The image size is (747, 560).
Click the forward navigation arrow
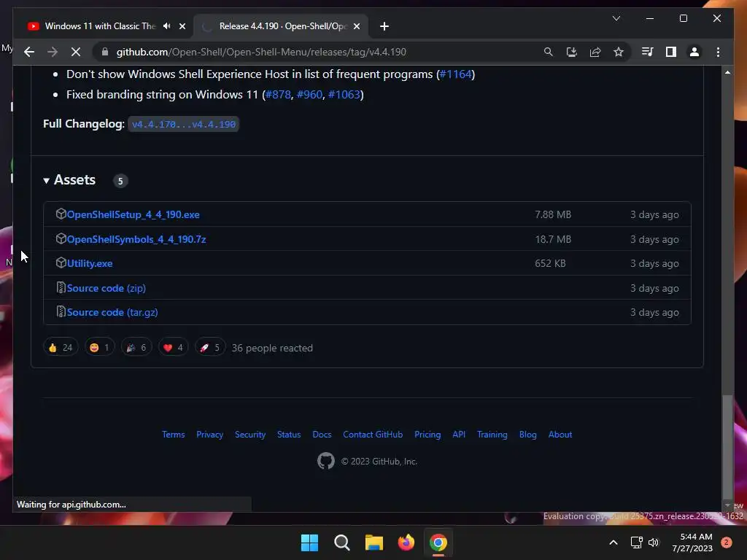[53, 52]
